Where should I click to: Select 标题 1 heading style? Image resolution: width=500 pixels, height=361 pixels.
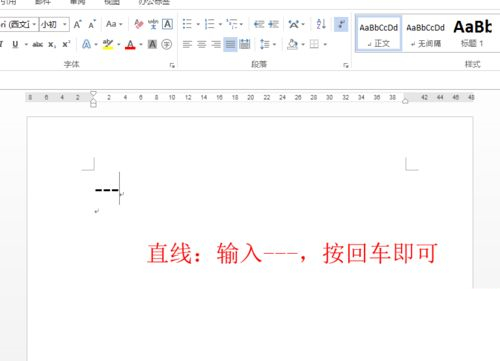point(472,34)
